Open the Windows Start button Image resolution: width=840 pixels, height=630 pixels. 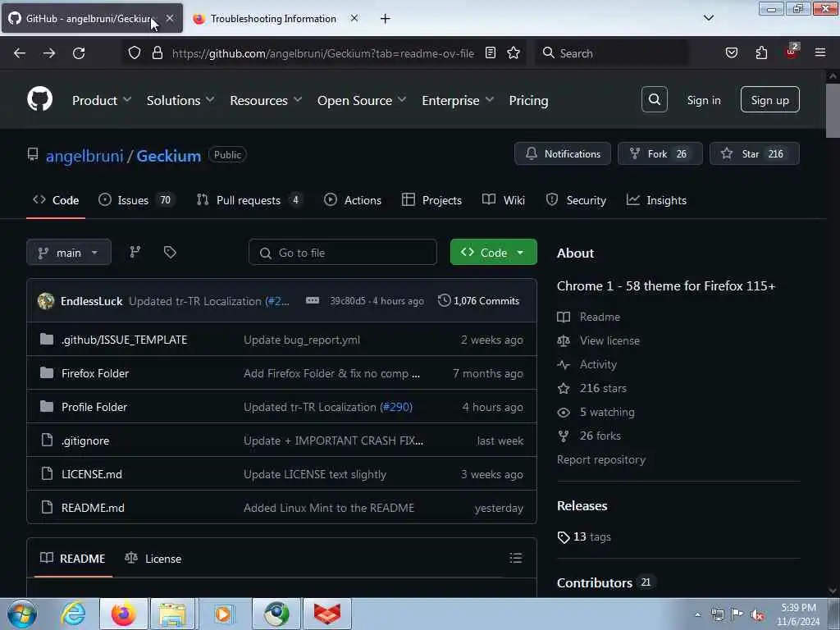[x=22, y=614]
